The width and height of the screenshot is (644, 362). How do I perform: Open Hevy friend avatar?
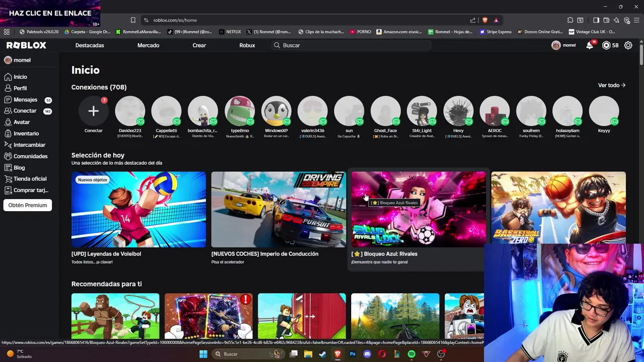coord(458,111)
